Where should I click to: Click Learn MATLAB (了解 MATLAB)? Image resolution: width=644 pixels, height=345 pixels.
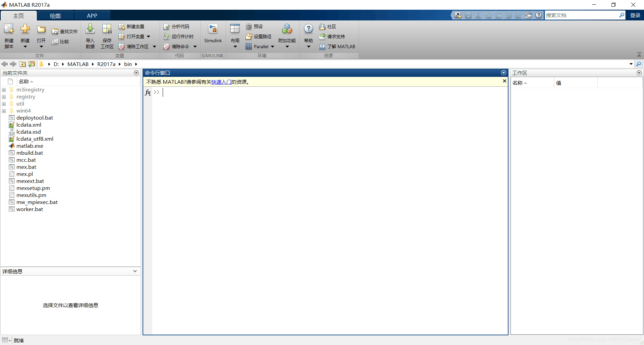[x=337, y=47]
